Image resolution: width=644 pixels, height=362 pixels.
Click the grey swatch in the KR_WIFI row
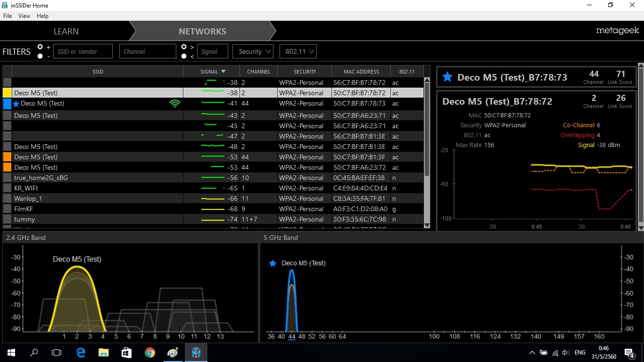click(x=7, y=188)
